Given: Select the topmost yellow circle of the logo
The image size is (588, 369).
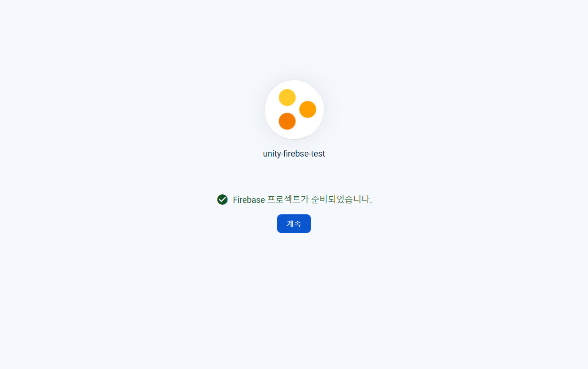Looking at the screenshot, I should coord(287,97).
